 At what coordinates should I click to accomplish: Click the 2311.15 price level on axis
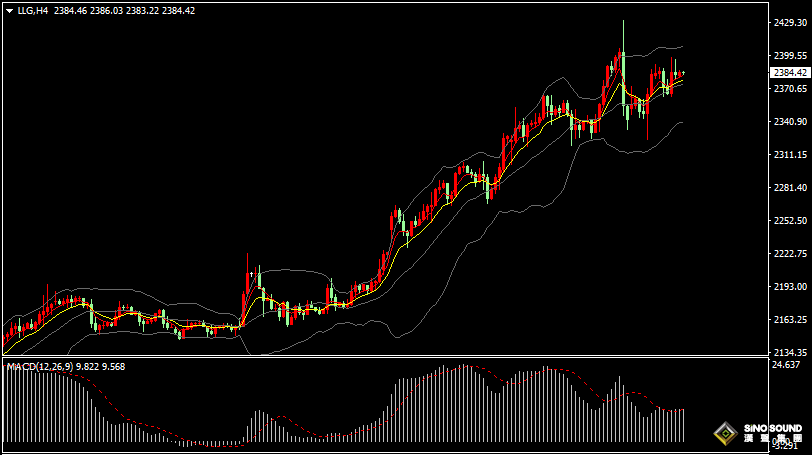(x=790, y=155)
